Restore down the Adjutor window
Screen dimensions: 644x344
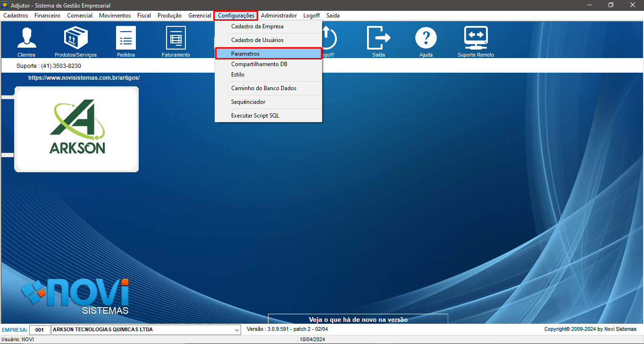pyautogui.click(x=611, y=5)
